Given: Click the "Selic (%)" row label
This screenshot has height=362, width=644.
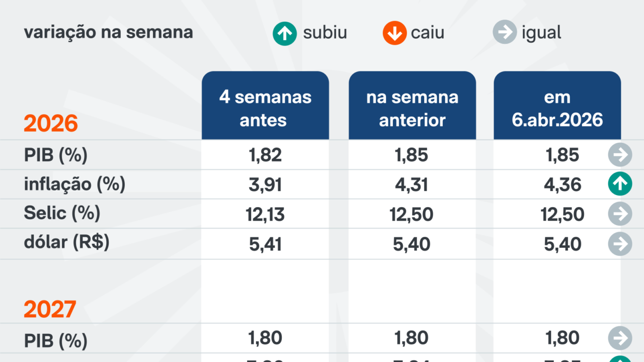Looking at the screenshot, I should point(62,213).
